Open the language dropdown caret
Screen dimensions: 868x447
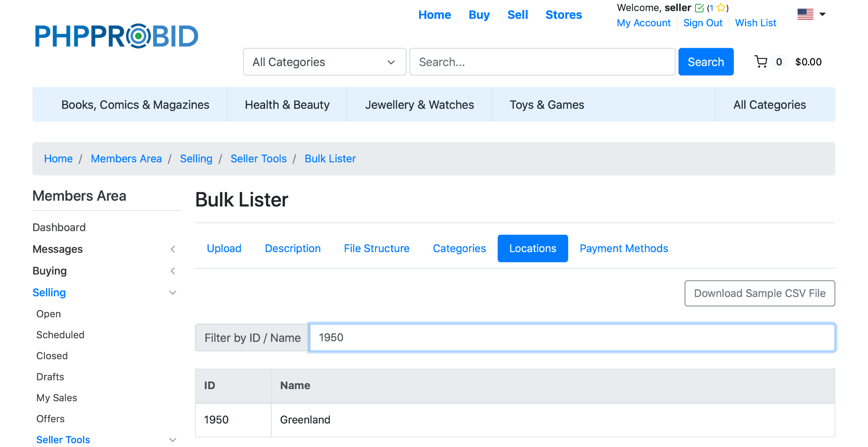click(x=822, y=14)
